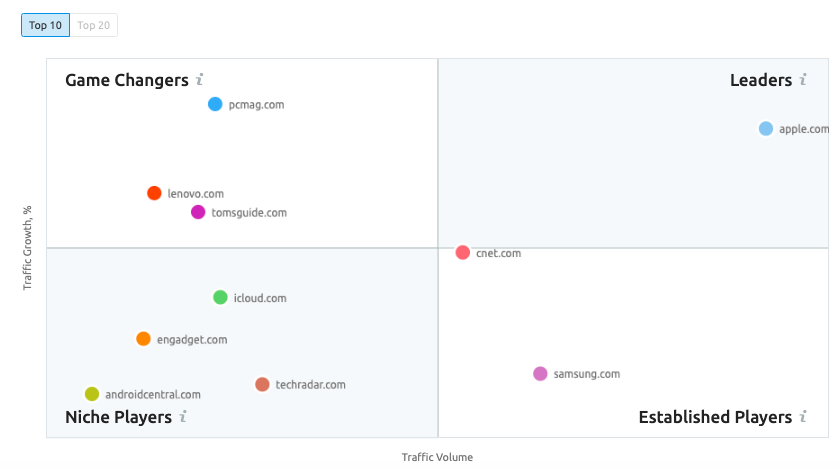Screen dimensions: 839x468
Task: Click the Established Players info icon
Action: [803, 417]
